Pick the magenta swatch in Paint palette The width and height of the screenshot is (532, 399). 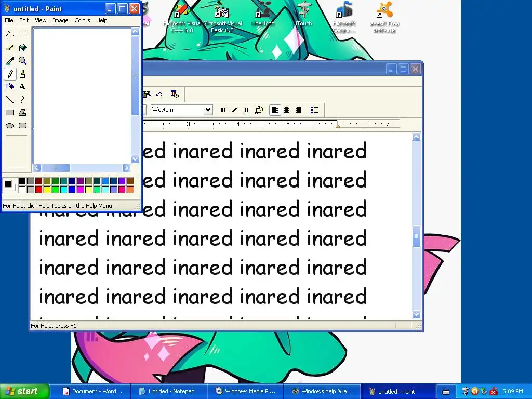tap(81, 189)
